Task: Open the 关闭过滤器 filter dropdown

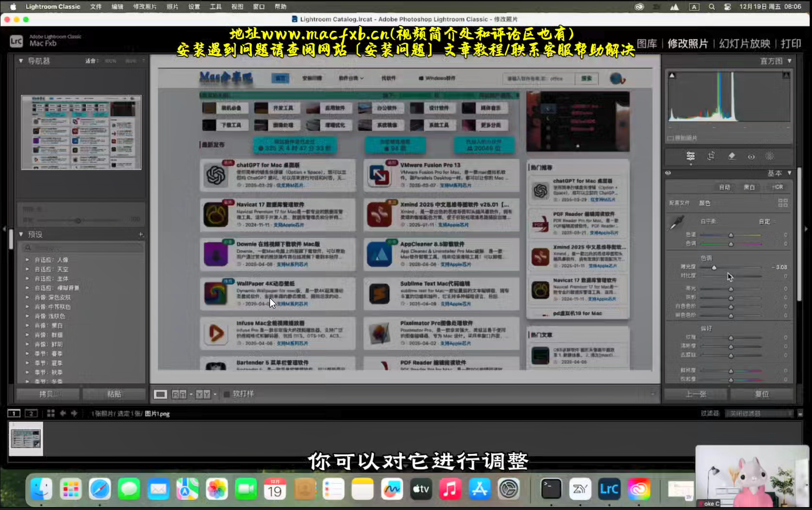Action: point(761,413)
